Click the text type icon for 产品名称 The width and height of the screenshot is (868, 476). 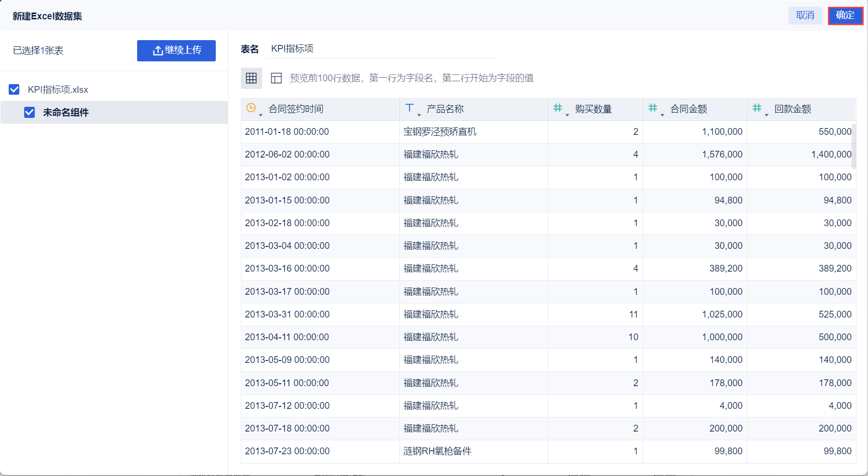tap(409, 108)
